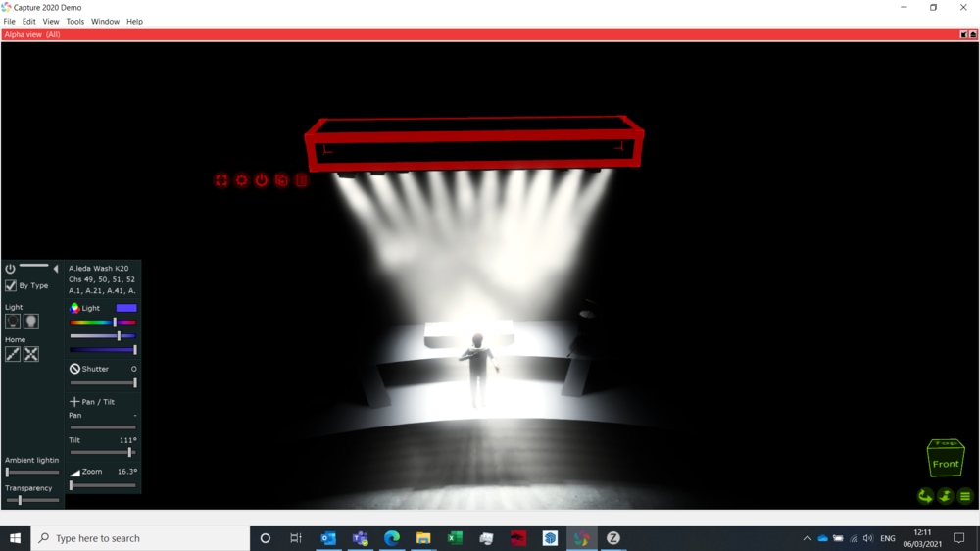Click the Front face of the view cube
The image size is (980, 551).
(x=946, y=464)
